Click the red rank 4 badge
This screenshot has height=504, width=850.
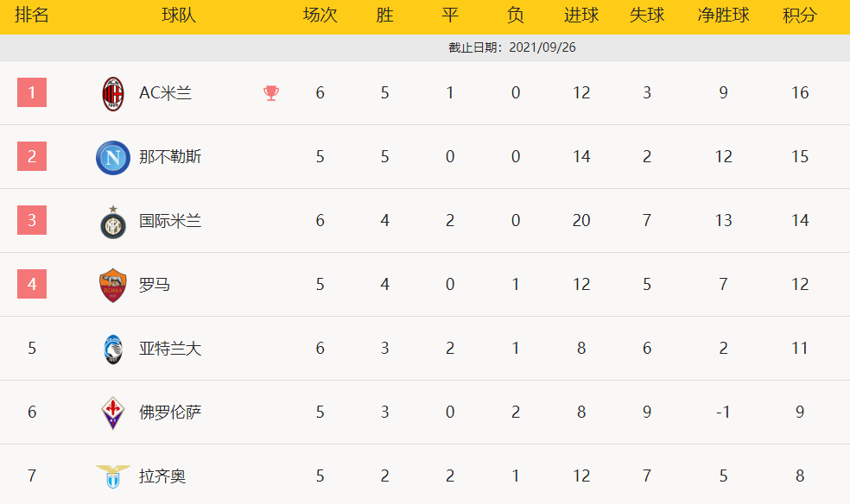click(x=32, y=284)
